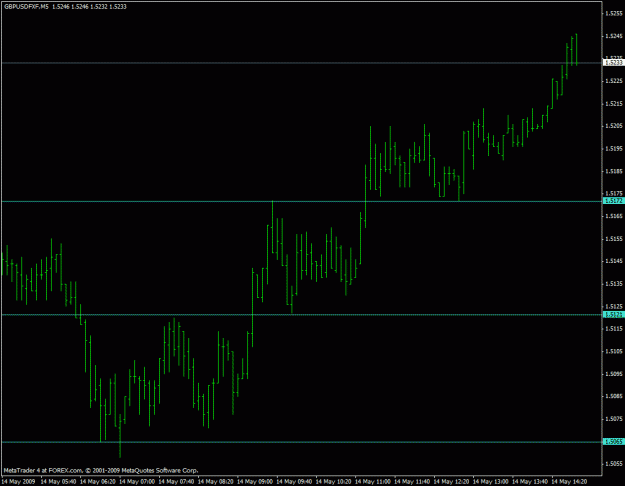Click the 1.5205 price scale label
This screenshot has width=625, height=486.
pyautogui.click(x=614, y=126)
